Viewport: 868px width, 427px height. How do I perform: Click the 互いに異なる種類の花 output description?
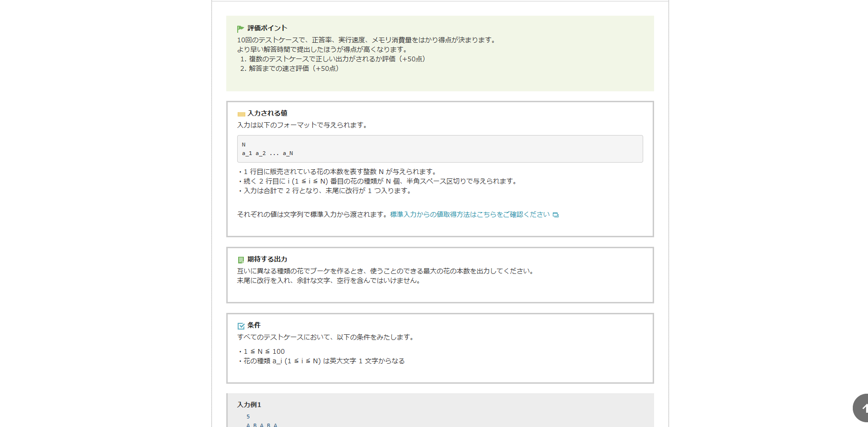[x=386, y=271]
